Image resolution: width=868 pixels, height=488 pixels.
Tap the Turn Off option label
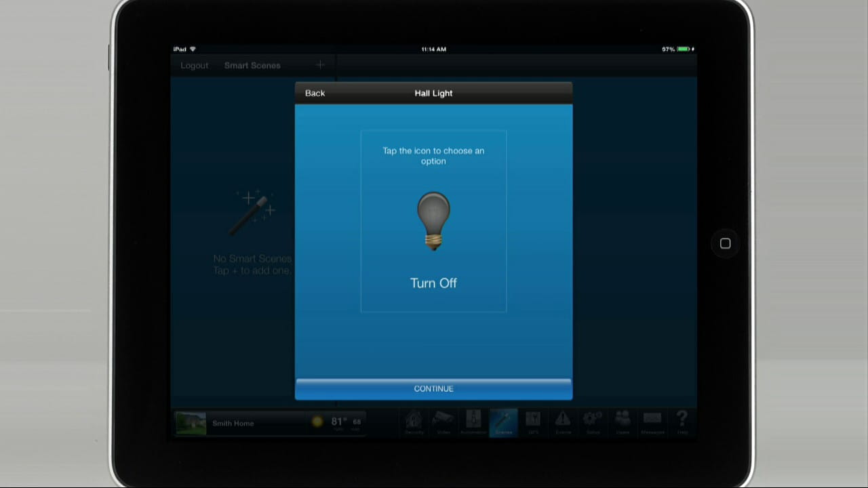(x=433, y=283)
